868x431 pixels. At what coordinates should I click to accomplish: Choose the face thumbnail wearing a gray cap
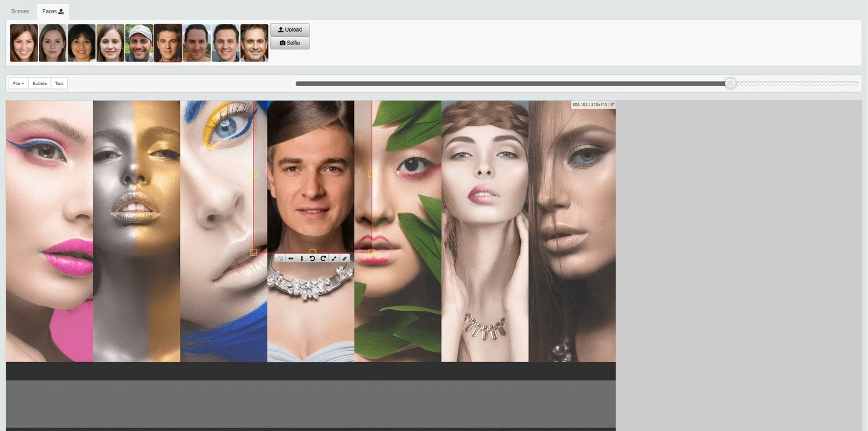coord(139,43)
